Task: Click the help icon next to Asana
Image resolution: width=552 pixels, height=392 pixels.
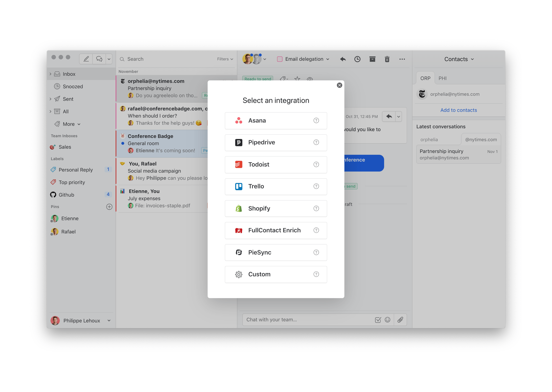Action: (316, 120)
